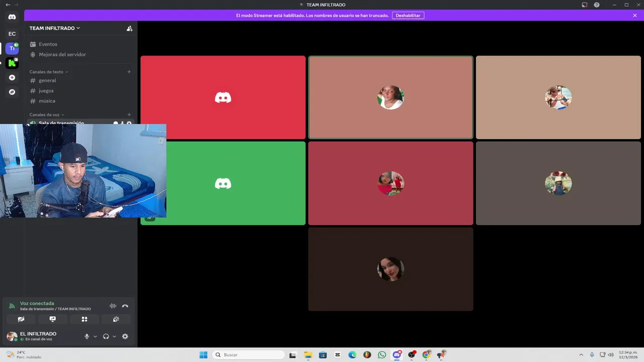
Task: Select the dark red participant tile
Action: click(390, 183)
